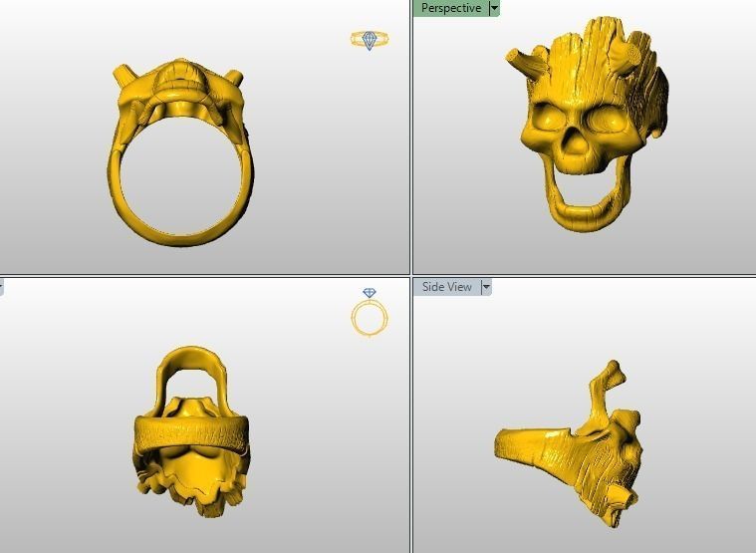Click the ring model in bottom-left viewport
The width and height of the screenshot is (756, 553).
[190, 431]
